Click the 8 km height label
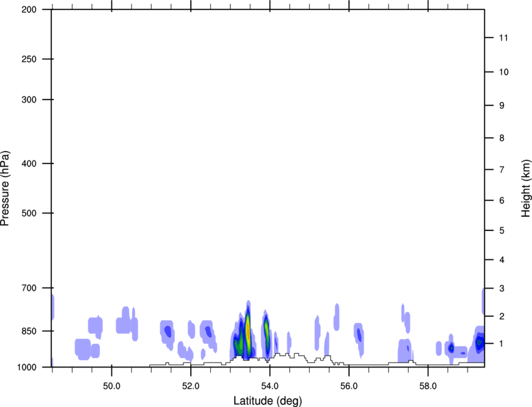Screen dimensions: 532x407 (502, 138)
